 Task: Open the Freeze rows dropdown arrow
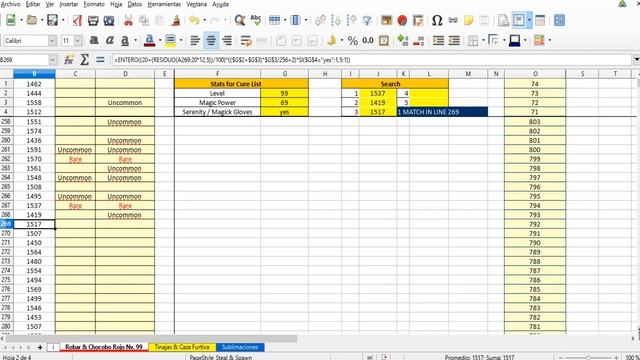pyautogui.click(x=529, y=20)
